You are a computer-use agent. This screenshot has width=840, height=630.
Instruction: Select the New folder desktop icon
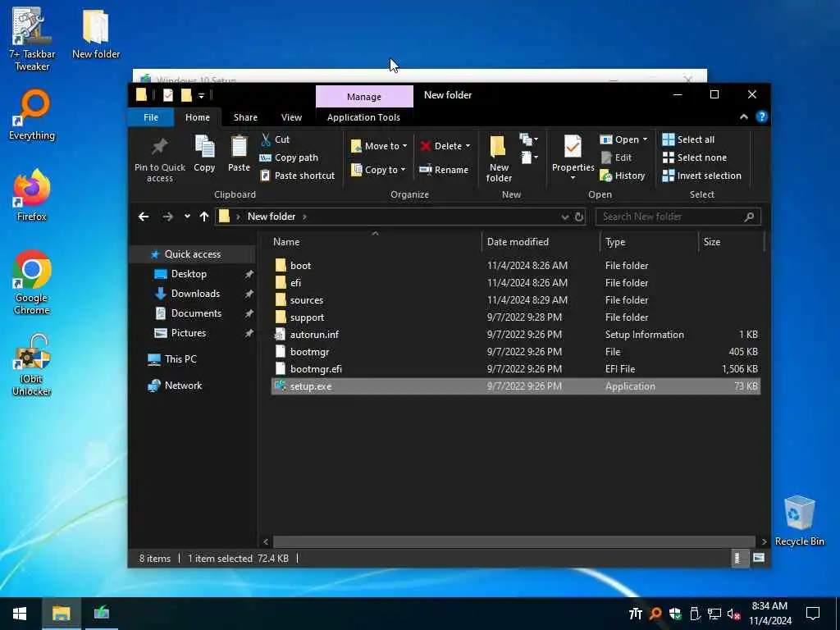96,34
